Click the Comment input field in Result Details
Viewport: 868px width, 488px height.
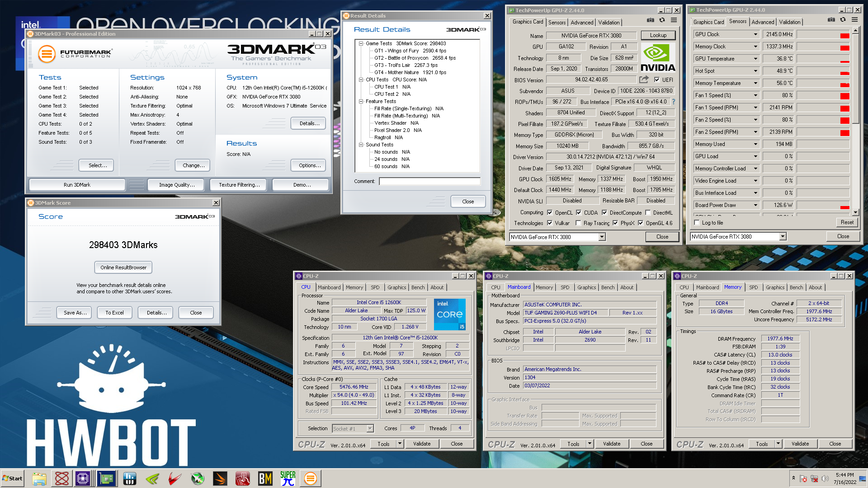(429, 181)
